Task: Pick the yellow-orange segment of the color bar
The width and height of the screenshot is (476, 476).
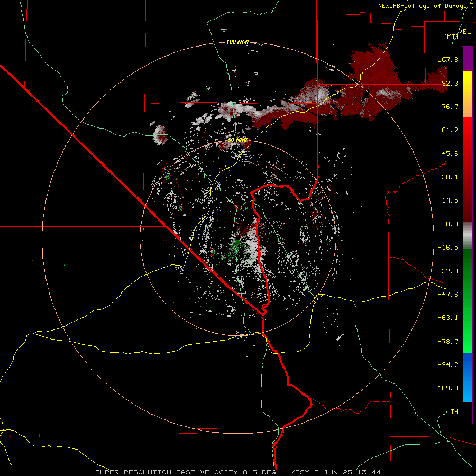Action: tap(467, 94)
